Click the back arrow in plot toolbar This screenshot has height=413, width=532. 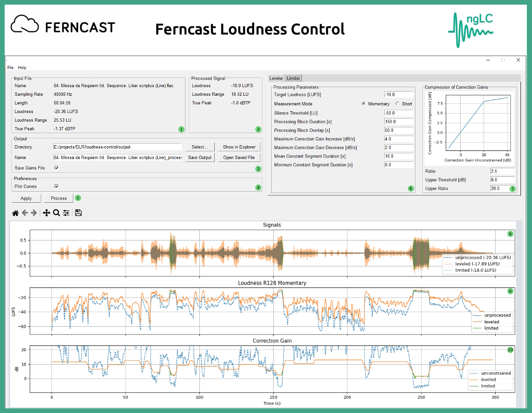coord(24,213)
